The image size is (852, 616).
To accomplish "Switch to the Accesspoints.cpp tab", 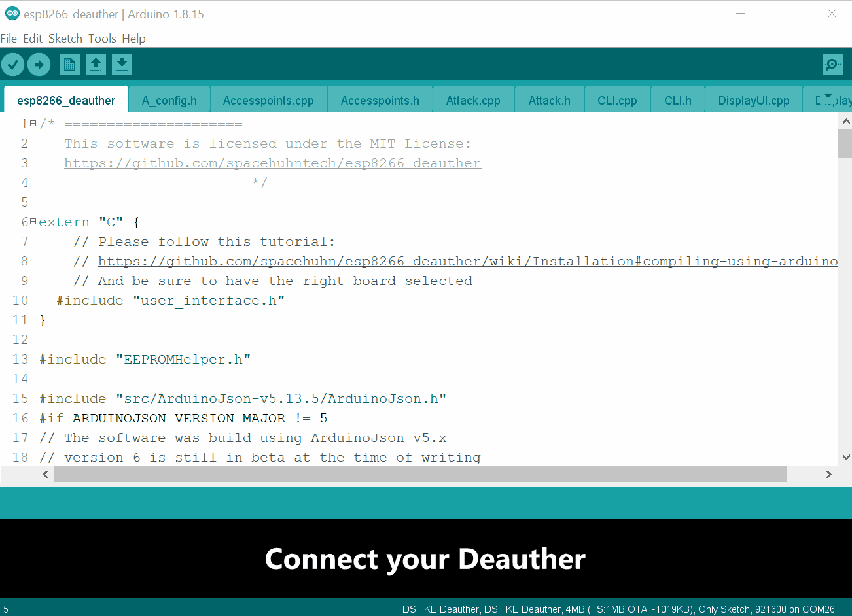I will (268, 100).
